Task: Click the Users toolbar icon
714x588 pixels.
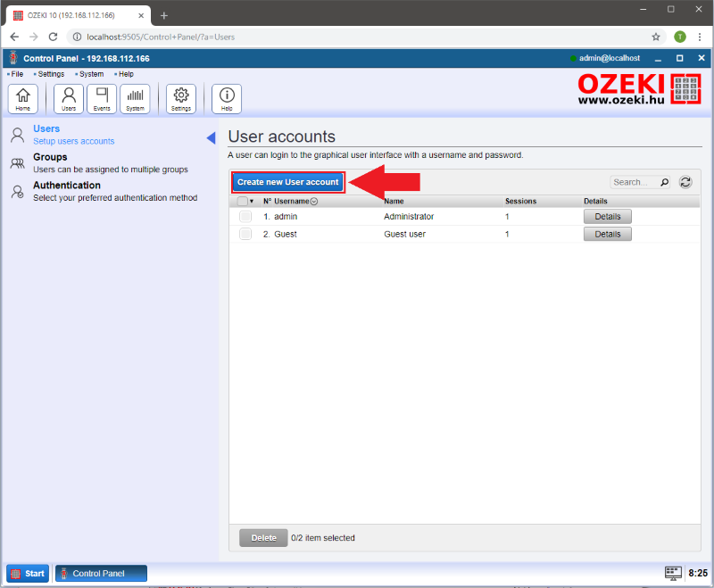Action: pyautogui.click(x=69, y=98)
